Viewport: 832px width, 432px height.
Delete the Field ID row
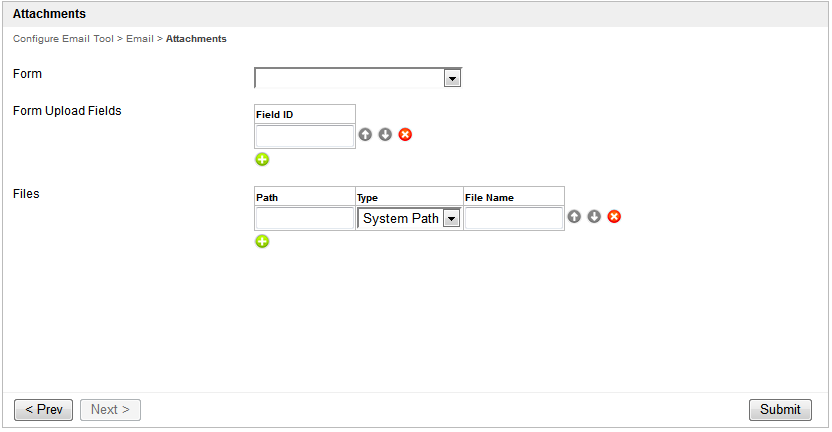(x=405, y=135)
